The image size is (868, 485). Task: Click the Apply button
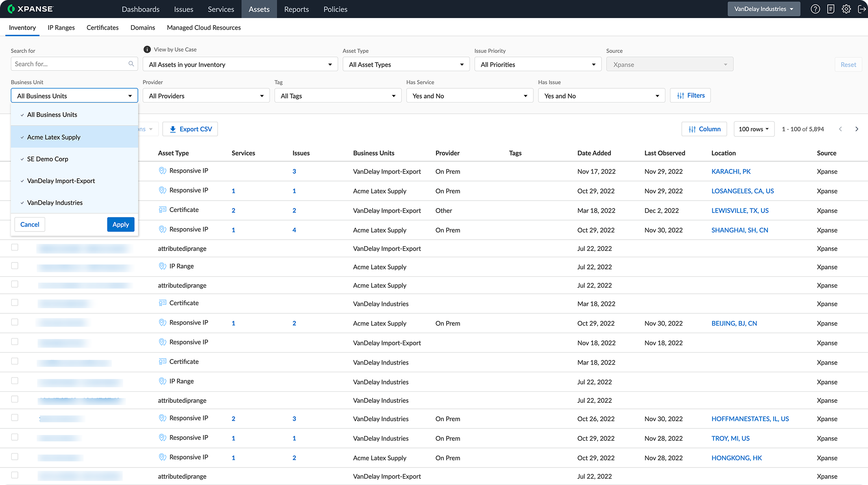pos(120,225)
